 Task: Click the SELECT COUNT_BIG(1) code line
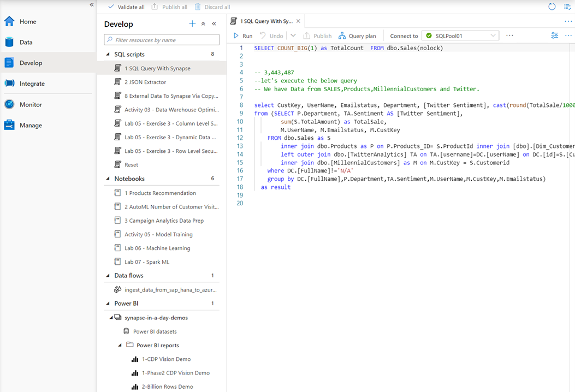(348, 48)
